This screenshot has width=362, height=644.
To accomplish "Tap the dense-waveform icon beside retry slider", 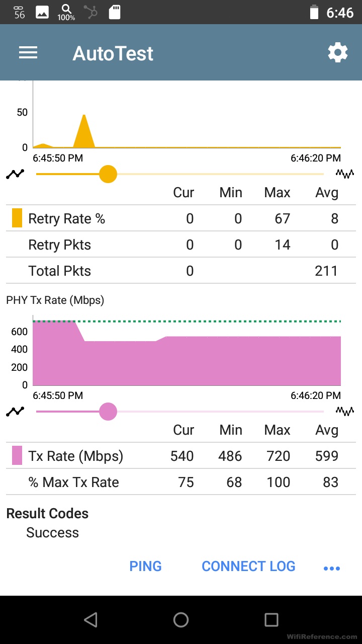I will coord(345,174).
